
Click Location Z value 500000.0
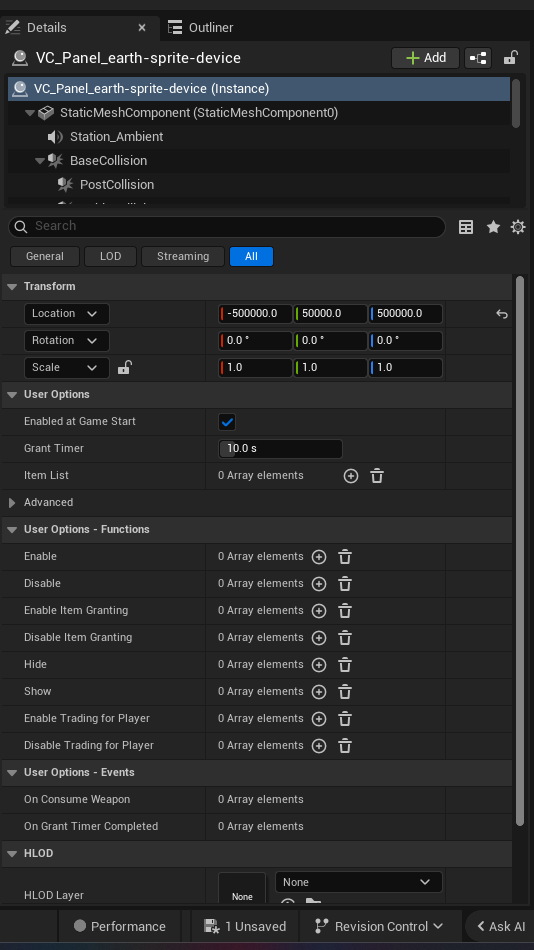[406, 313]
